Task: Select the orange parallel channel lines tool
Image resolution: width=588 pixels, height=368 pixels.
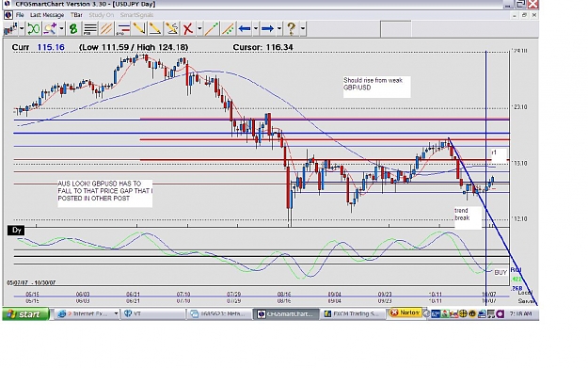Action: (x=106, y=28)
